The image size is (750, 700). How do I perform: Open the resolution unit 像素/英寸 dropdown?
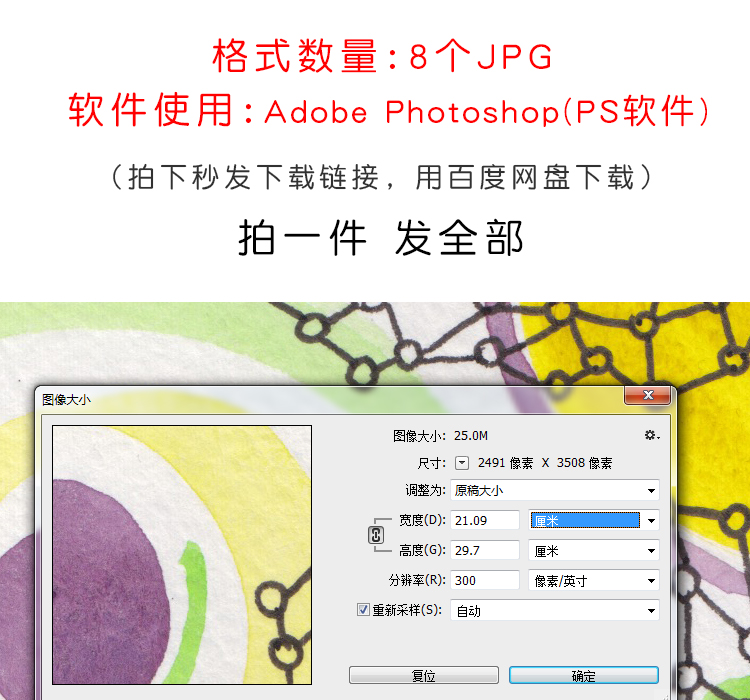point(594,580)
